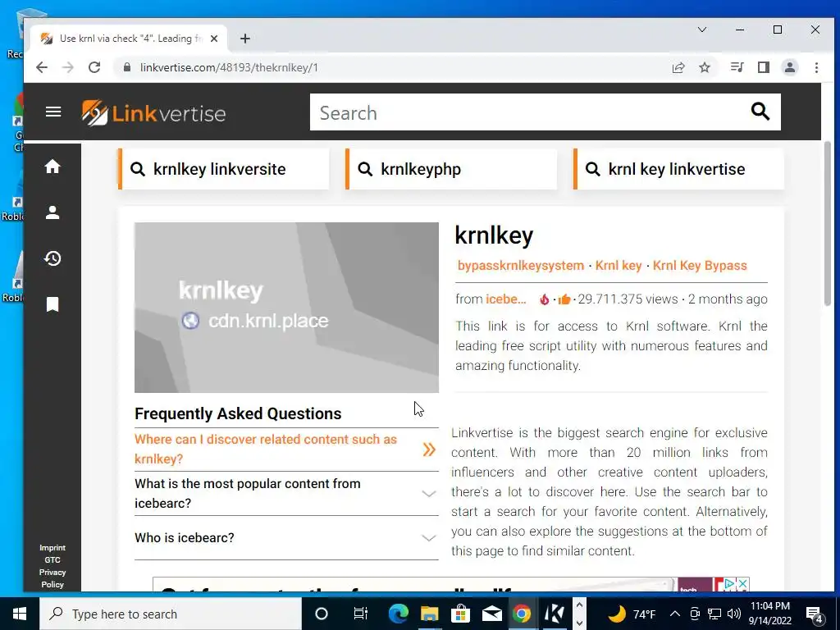Viewport: 840px width, 630px height.
Task: Open the profile icon in sidebar
Action: (x=52, y=212)
